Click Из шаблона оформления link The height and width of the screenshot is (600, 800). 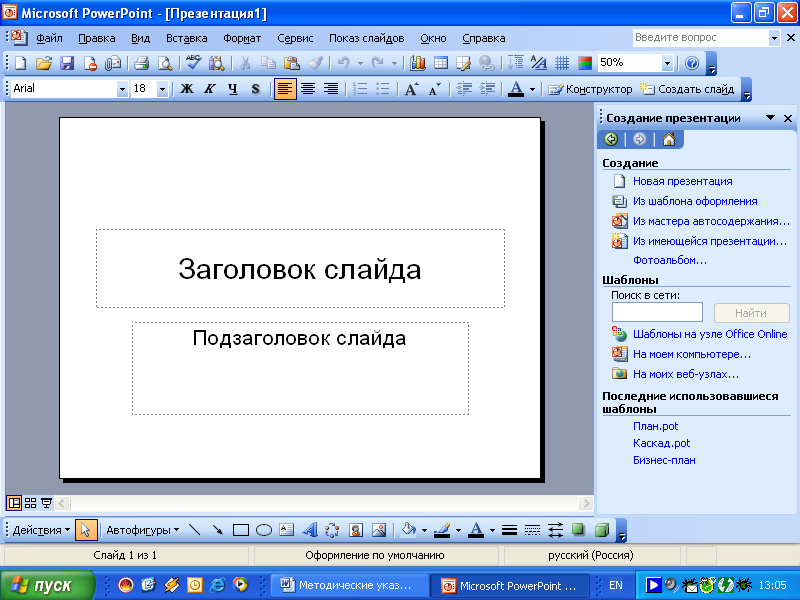tap(695, 201)
